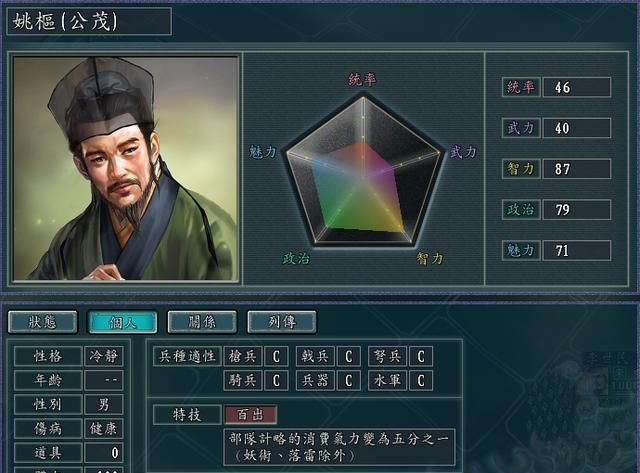Click the skill description text box
This screenshot has width=640, height=473.
tap(339, 447)
